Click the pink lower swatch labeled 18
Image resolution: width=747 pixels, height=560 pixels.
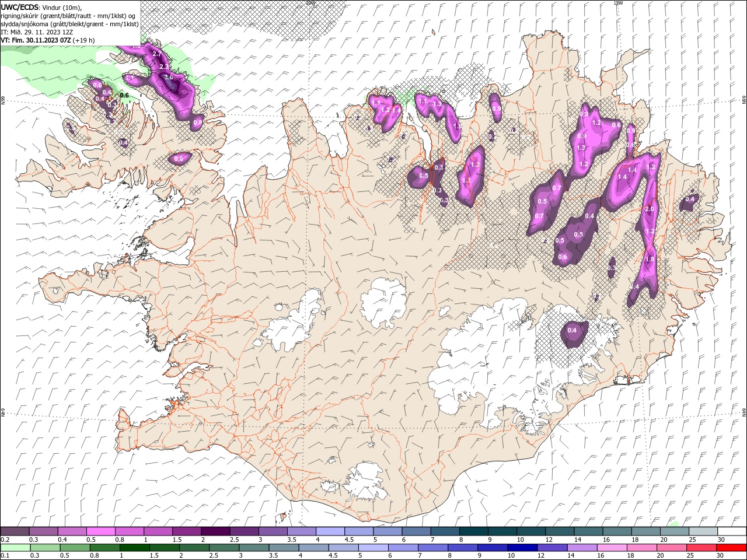[642, 548]
